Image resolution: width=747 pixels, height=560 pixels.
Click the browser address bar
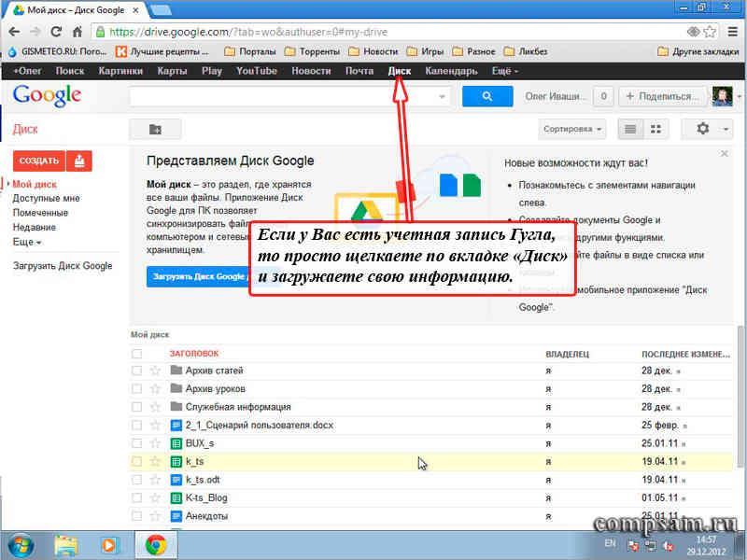tap(387, 32)
